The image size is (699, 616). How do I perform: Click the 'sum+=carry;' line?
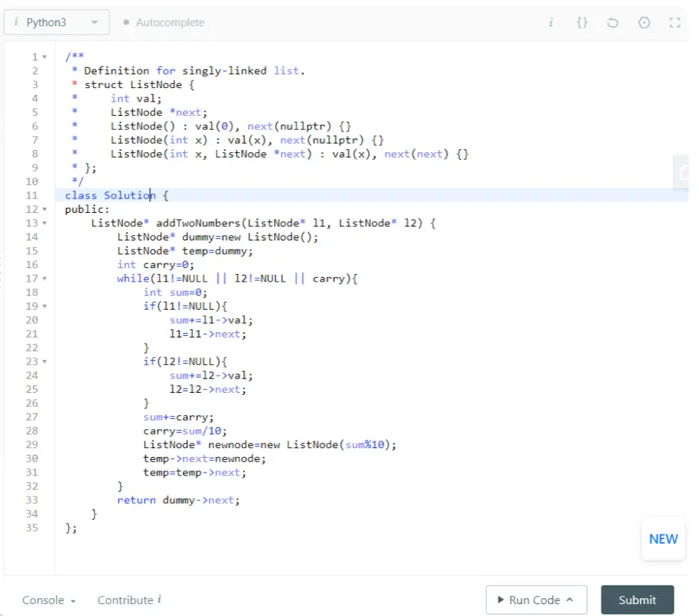tap(178, 417)
